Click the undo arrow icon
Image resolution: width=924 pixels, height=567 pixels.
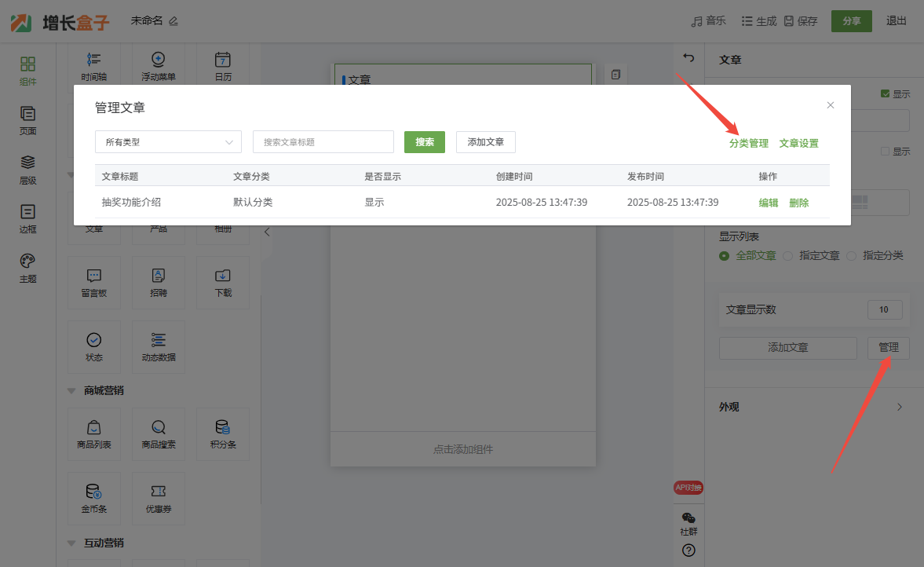688,58
